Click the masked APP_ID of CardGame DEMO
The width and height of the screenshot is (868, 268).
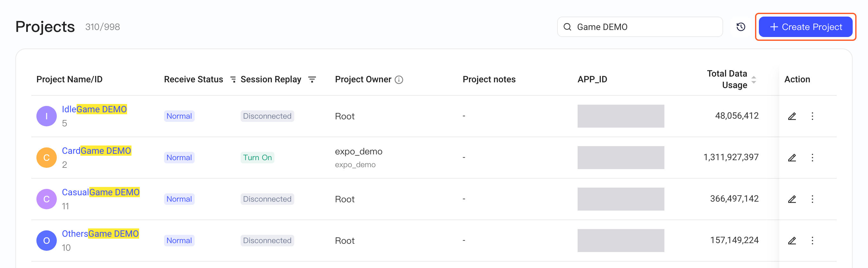(621, 158)
